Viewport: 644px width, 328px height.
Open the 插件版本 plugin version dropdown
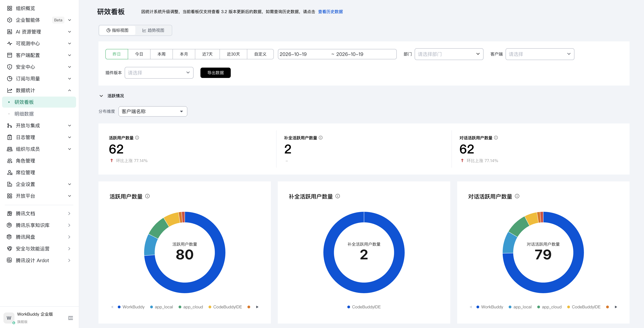click(x=159, y=73)
